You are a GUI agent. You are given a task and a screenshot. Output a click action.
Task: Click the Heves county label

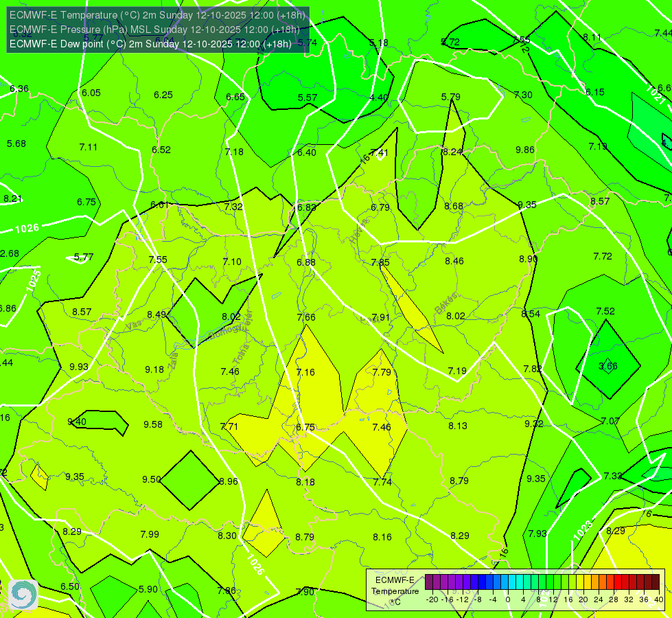[x=359, y=231]
